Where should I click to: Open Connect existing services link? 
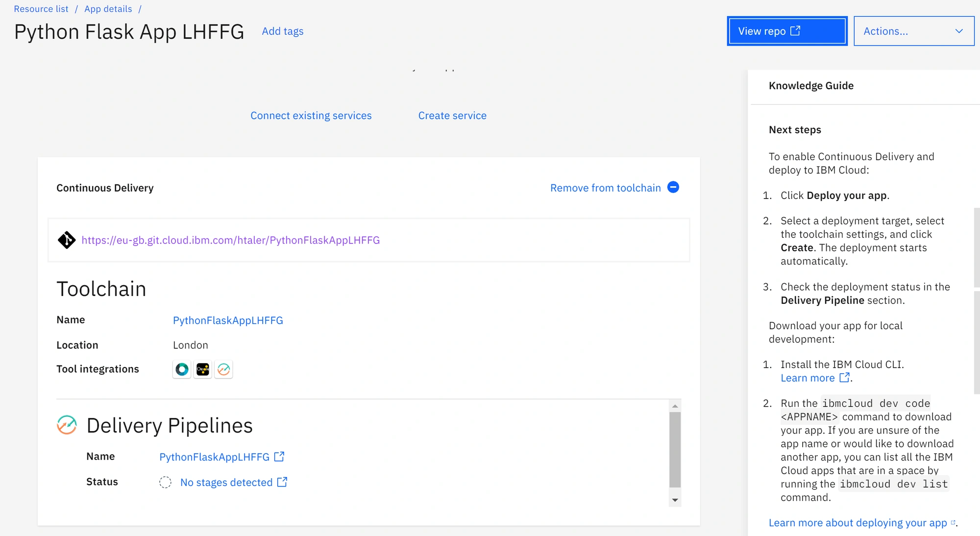tap(311, 116)
